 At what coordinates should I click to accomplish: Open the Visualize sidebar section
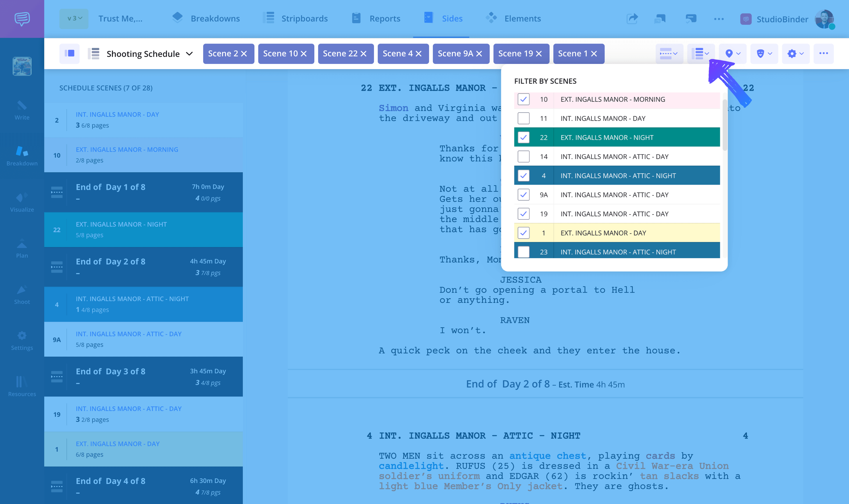tap(22, 202)
